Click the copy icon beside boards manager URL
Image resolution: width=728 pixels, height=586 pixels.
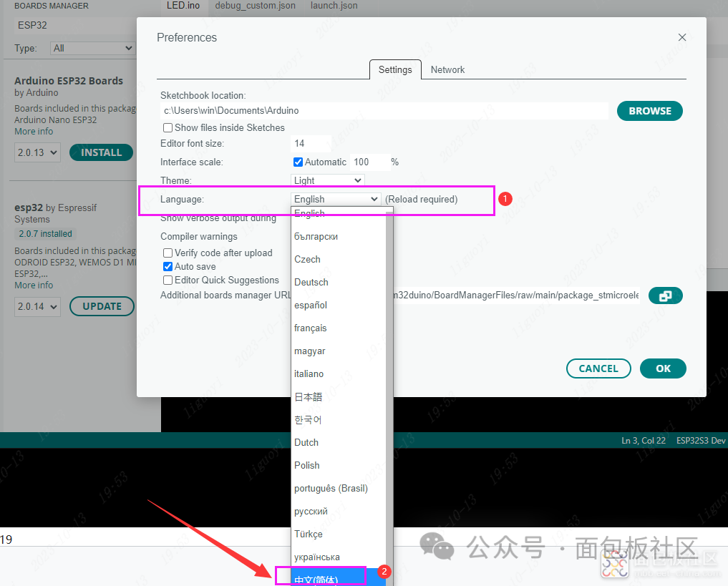tap(665, 296)
